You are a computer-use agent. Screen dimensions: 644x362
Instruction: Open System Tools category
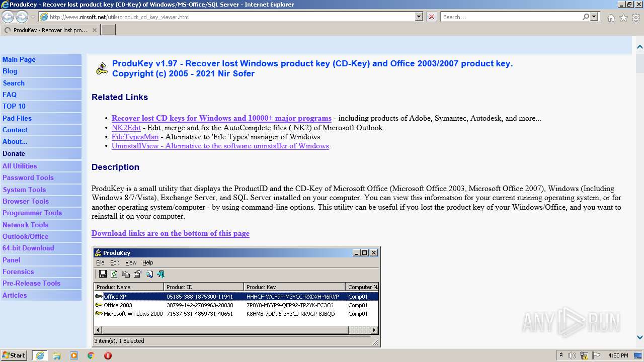pos(41,190)
